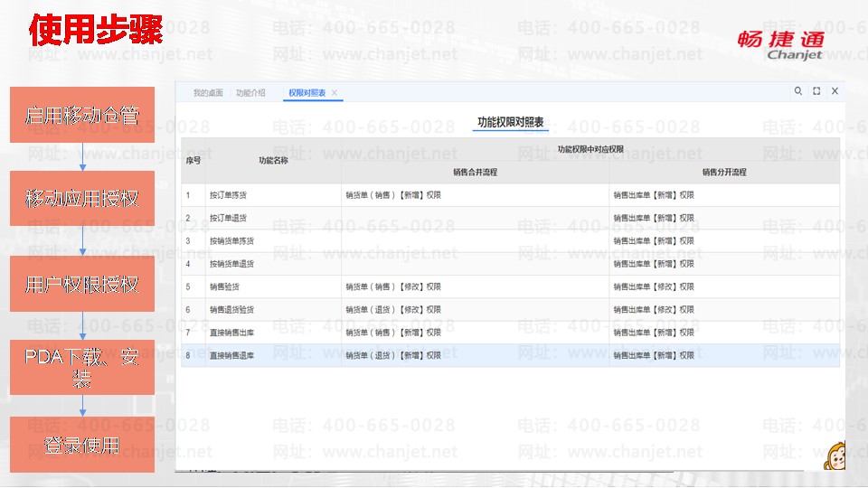Click 销售出库单【修改】权限 in row 6

(654, 310)
